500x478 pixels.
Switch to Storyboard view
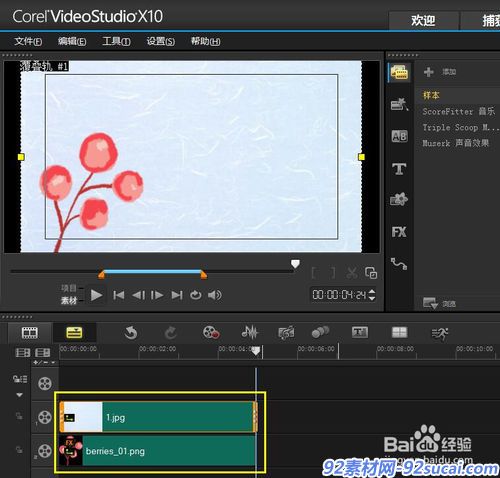pyautogui.click(x=30, y=333)
